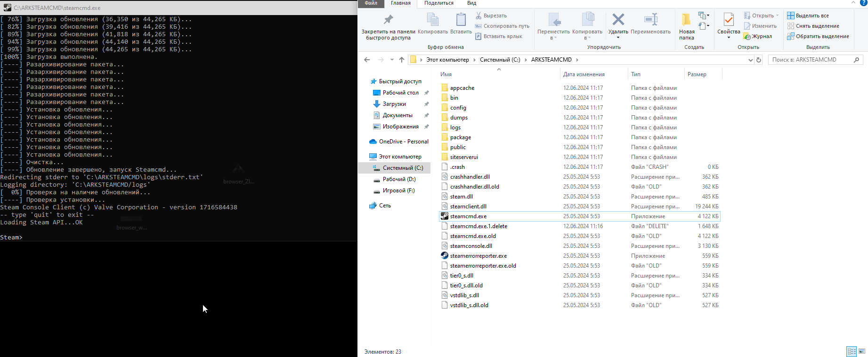
Task: Open Рабочий (D:) drive in the navigation pane
Action: (x=399, y=179)
